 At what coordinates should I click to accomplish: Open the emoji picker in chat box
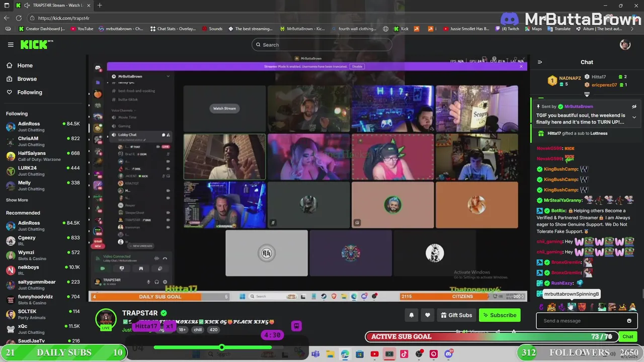pyautogui.click(x=629, y=321)
